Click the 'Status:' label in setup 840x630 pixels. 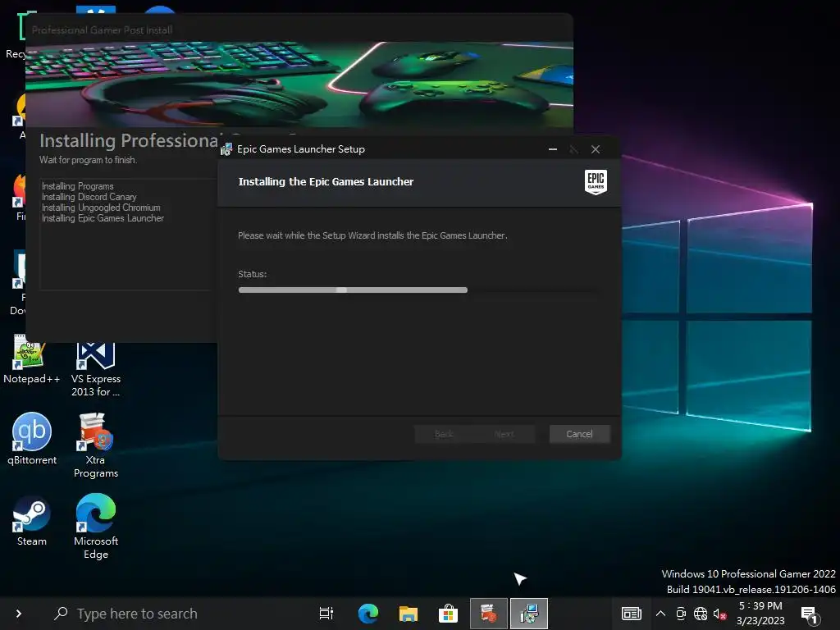(253, 274)
